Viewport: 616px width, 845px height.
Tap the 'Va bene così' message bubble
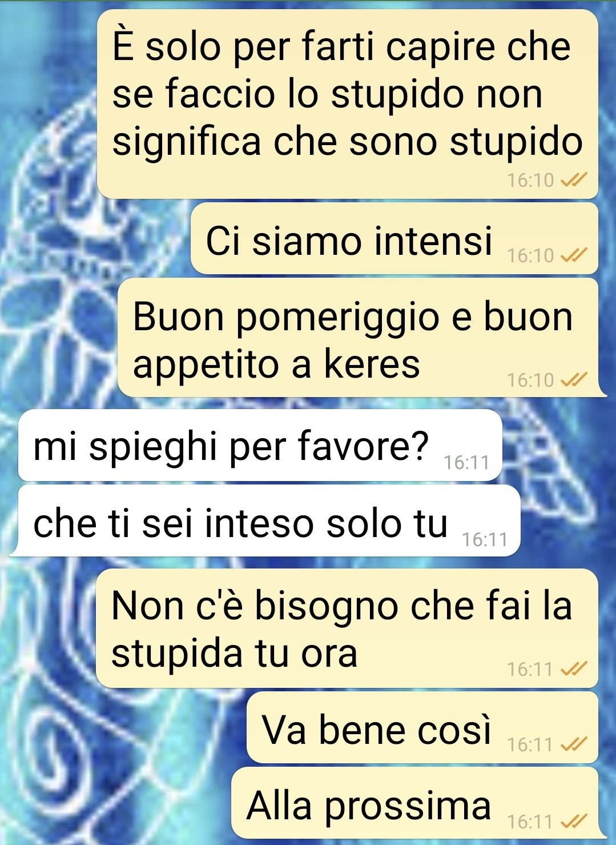(x=422, y=727)
